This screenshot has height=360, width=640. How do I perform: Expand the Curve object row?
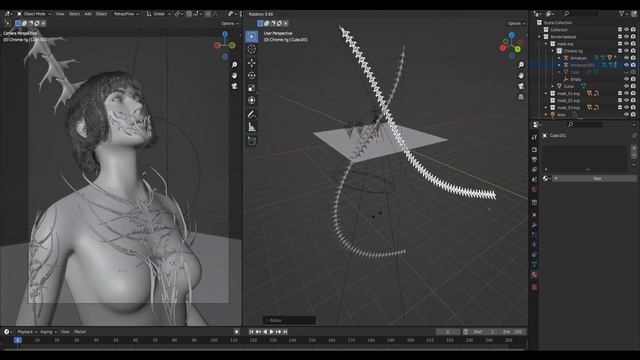[553, 86]
